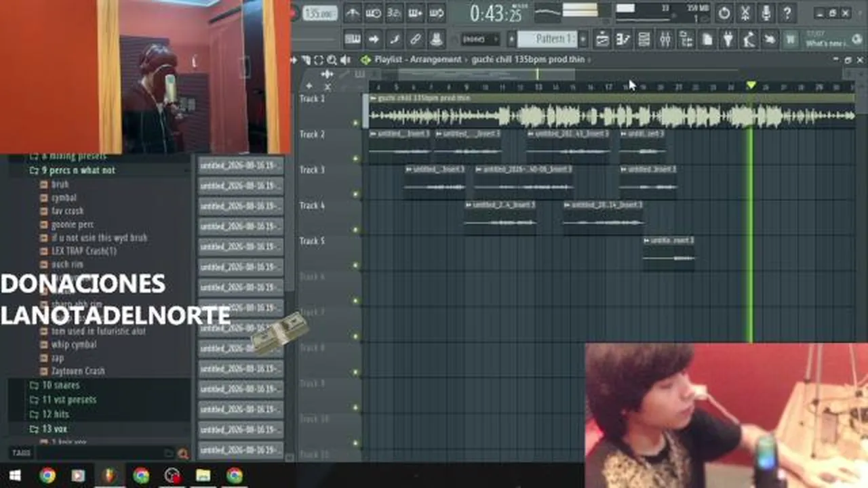Open help with the question mark icon

(x=787, y=13)
